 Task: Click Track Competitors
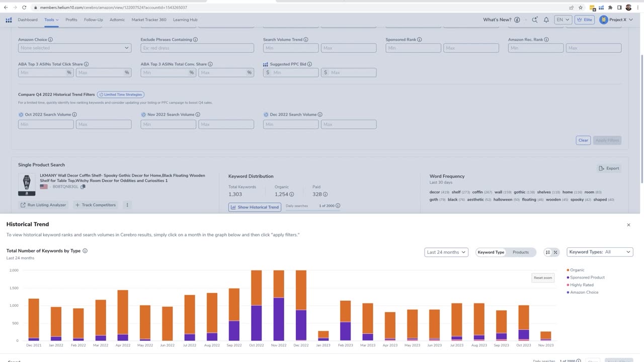pos(95,205)
